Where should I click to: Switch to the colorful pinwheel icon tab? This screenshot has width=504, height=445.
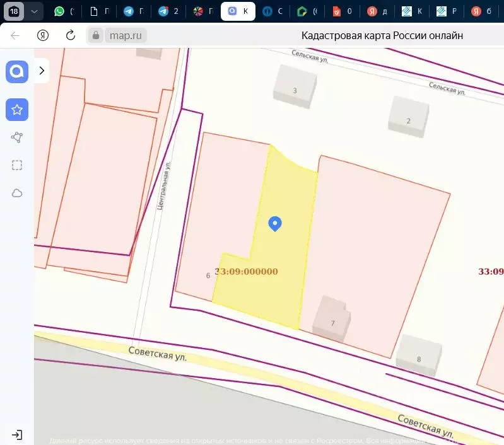tap(203, 11)
